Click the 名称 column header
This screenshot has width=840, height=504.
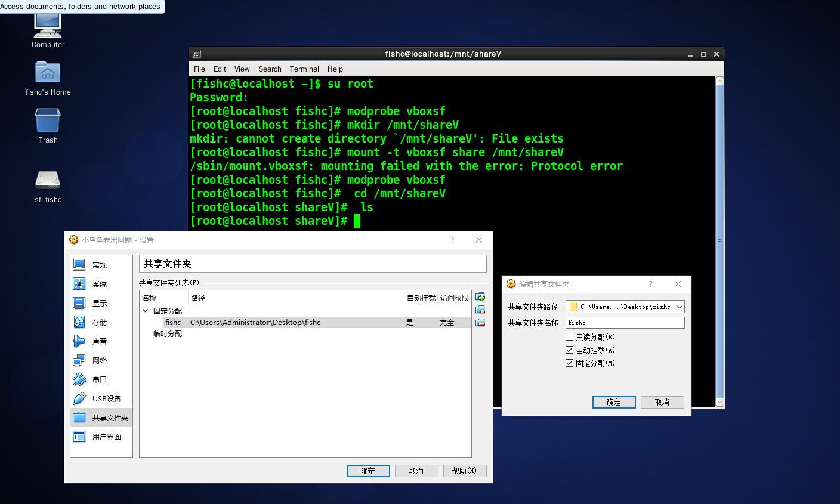tap(164, 298)
